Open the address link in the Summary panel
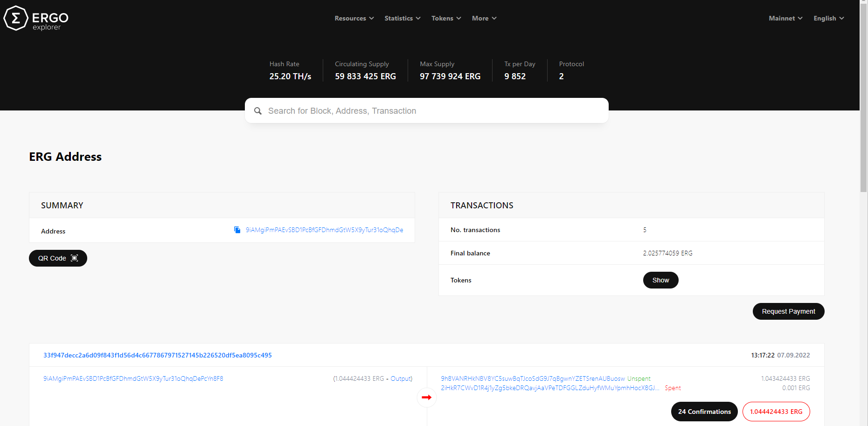 (x=324, y=230)
